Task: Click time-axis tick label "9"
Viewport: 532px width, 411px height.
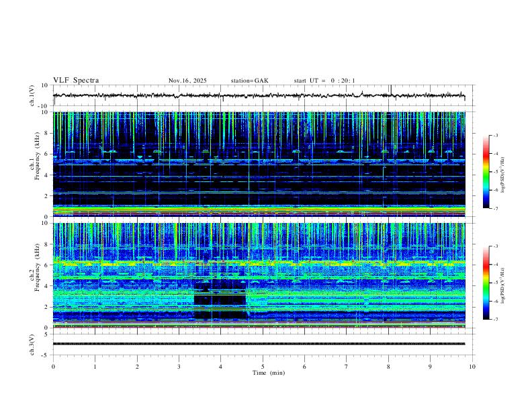Action: point(430,367)
